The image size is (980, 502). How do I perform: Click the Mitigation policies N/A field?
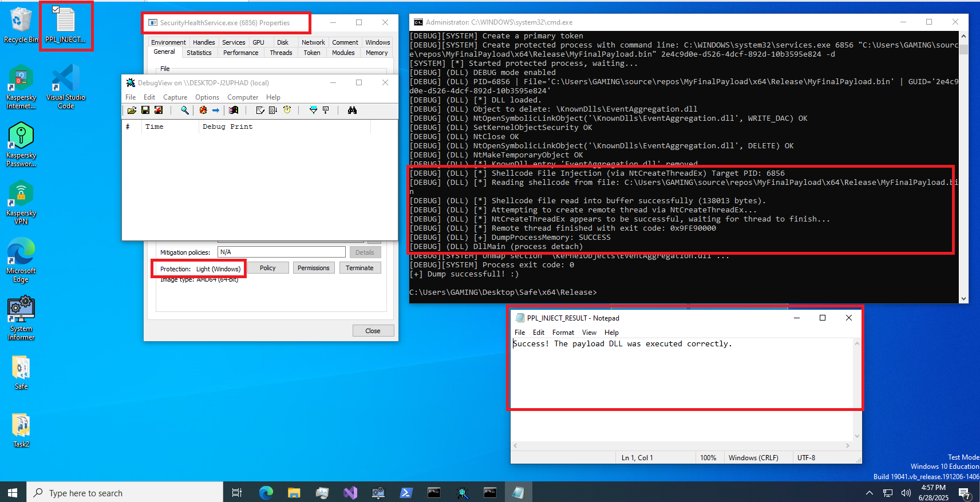click(x=282, y=252)
